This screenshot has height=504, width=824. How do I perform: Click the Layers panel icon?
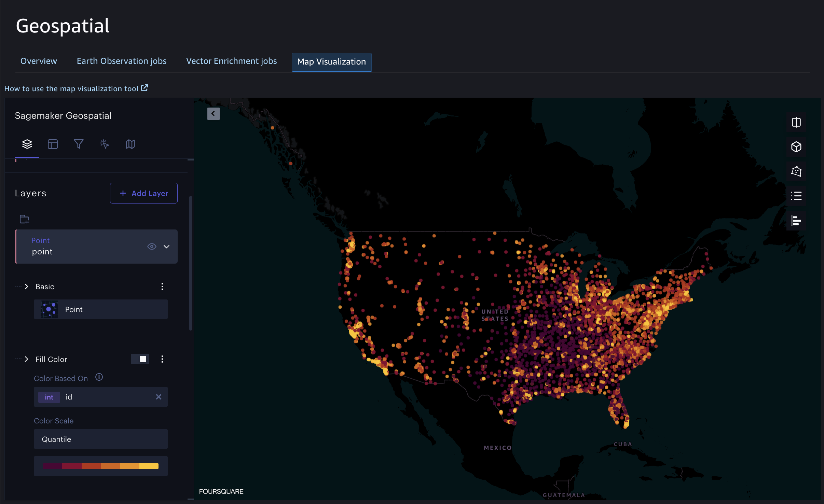tap(28, 143)
